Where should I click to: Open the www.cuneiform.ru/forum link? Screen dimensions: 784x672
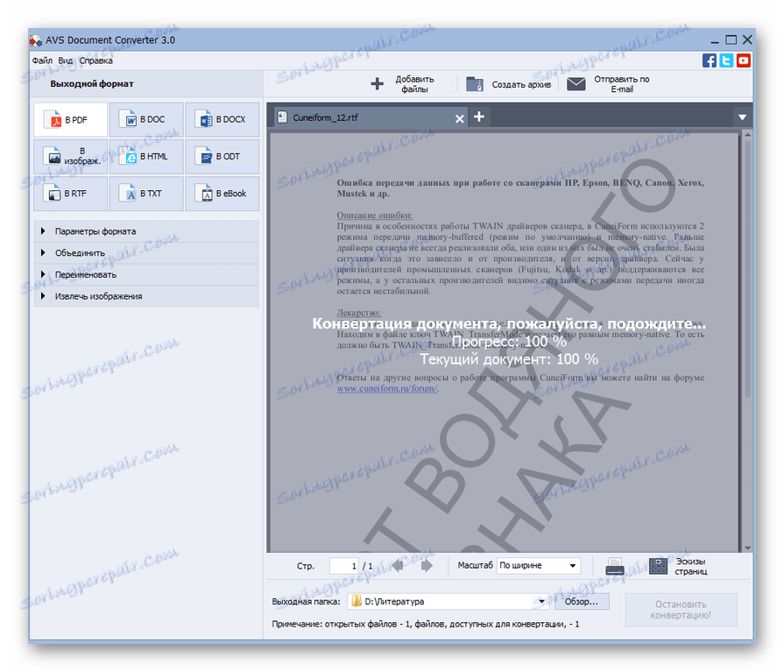click(x=387, y=388)
